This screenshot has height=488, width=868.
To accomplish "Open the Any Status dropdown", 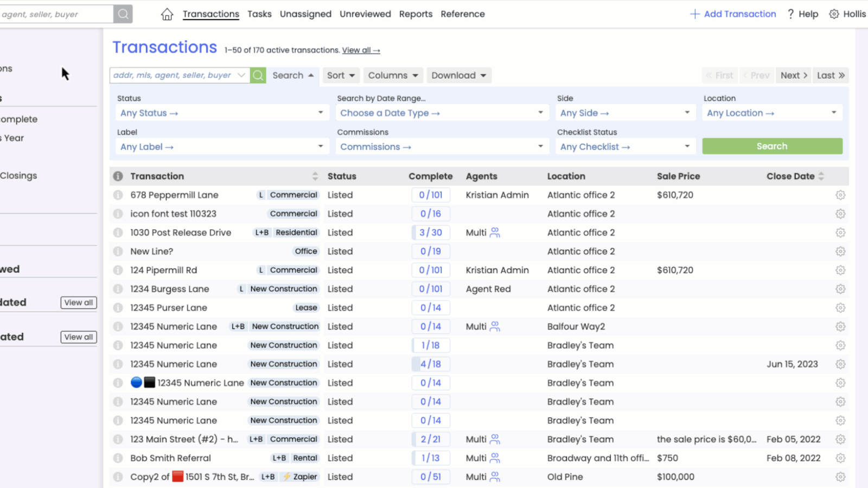I will tap(221, 113).
